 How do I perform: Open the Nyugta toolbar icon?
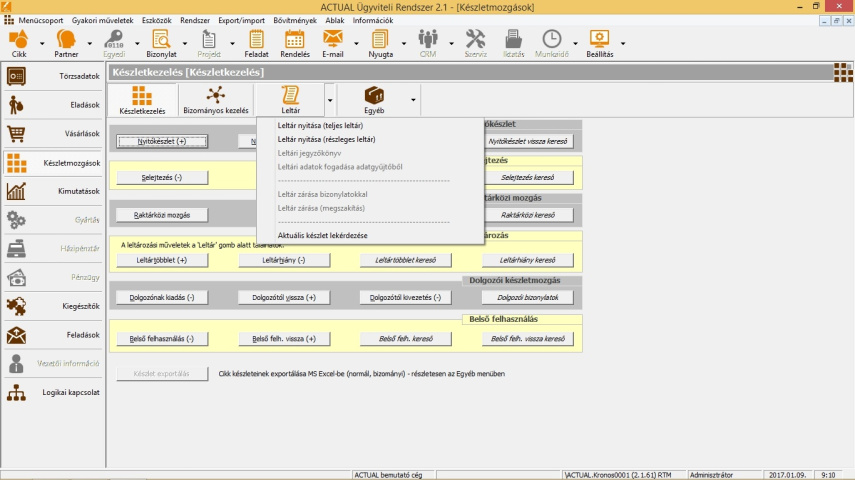381,42
